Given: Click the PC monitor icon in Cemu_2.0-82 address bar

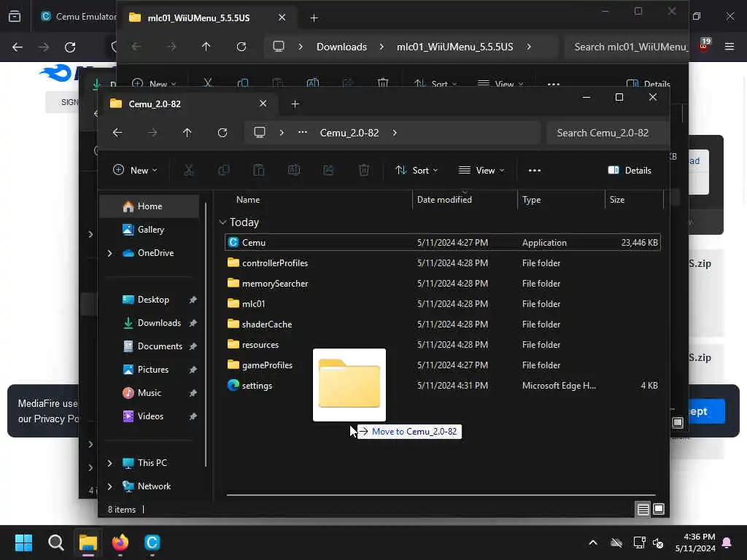Looking at the screenshot, I should tap(260, 133).
